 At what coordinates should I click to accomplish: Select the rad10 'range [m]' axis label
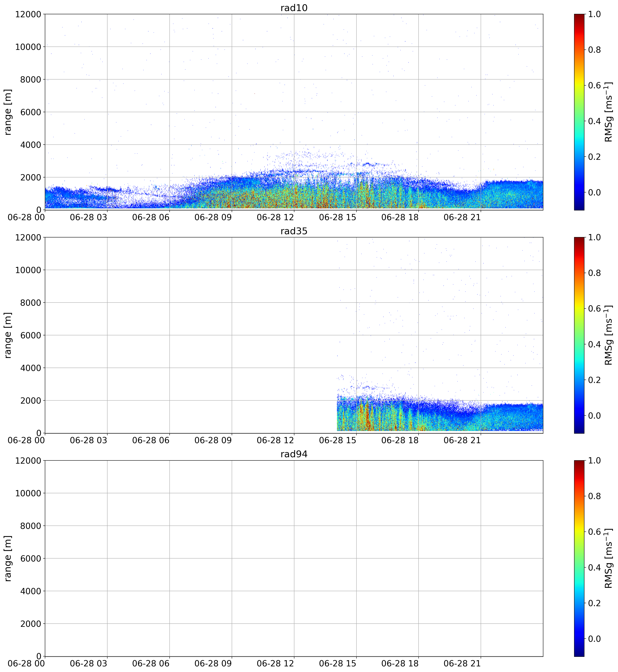coord(8,112)
